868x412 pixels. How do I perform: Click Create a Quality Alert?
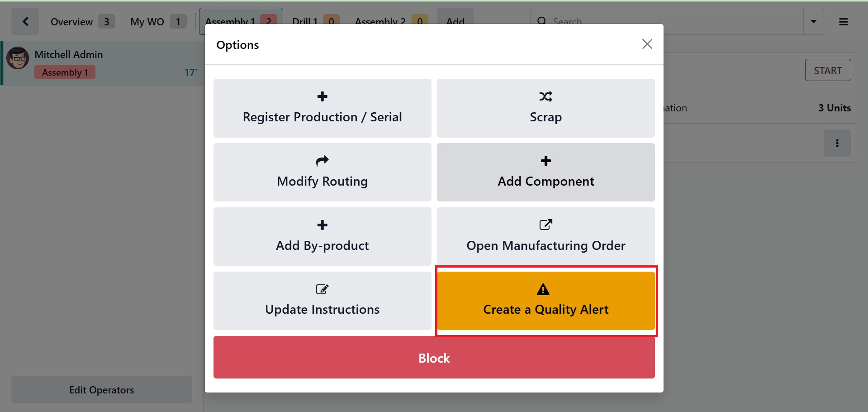(546, 301)
